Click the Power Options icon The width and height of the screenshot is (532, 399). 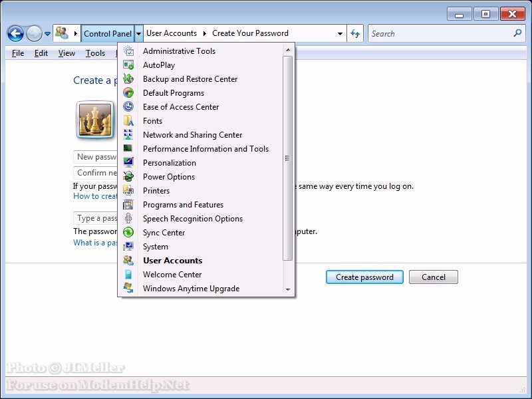[x=128, y=176]
